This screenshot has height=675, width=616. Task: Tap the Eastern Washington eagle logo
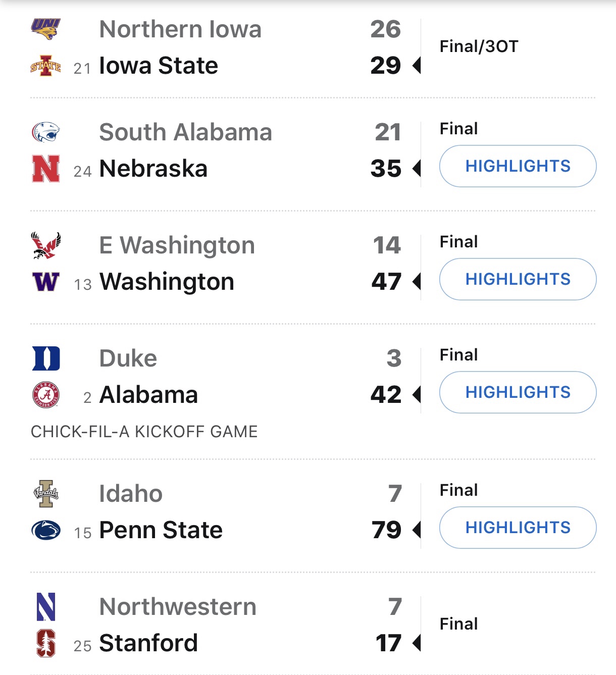coord(46,245)
